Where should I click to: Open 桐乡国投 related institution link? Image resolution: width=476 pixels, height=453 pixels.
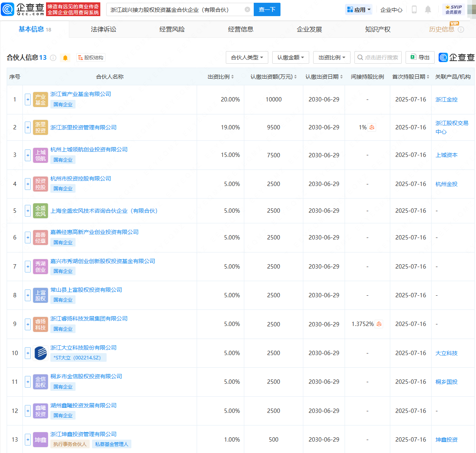coord(446,382)
